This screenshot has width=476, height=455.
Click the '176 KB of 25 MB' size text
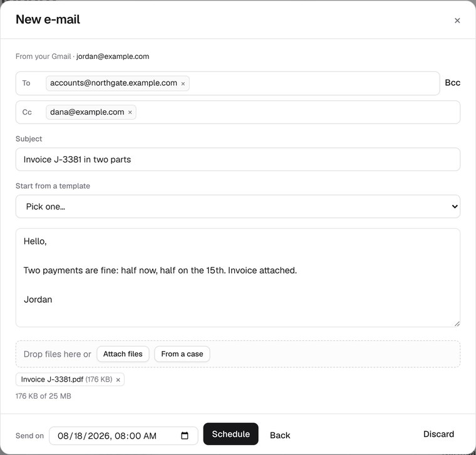pyautogui.click(x=43, y=396)
